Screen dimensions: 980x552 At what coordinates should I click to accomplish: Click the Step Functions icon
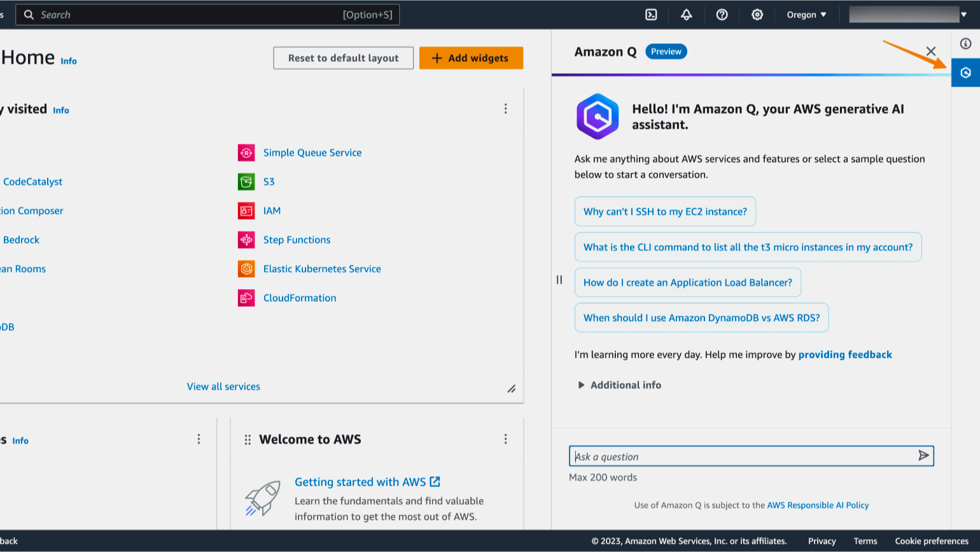(x=246, y=240)
